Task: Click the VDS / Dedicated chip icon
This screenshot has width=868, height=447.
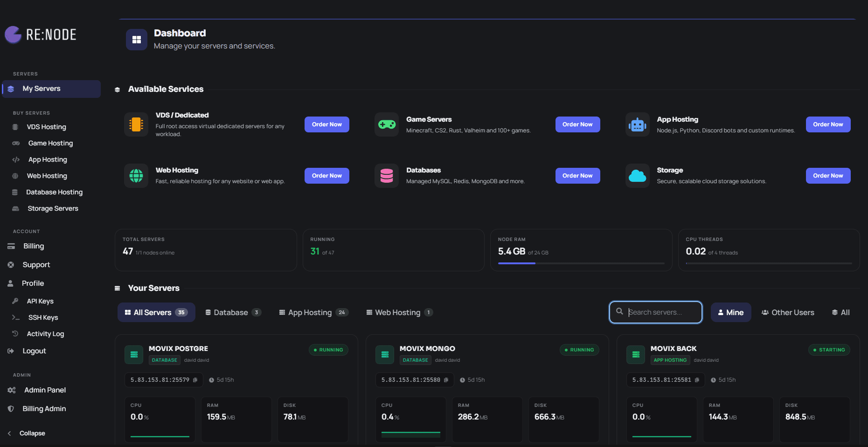Action: (x=136, y=124)
